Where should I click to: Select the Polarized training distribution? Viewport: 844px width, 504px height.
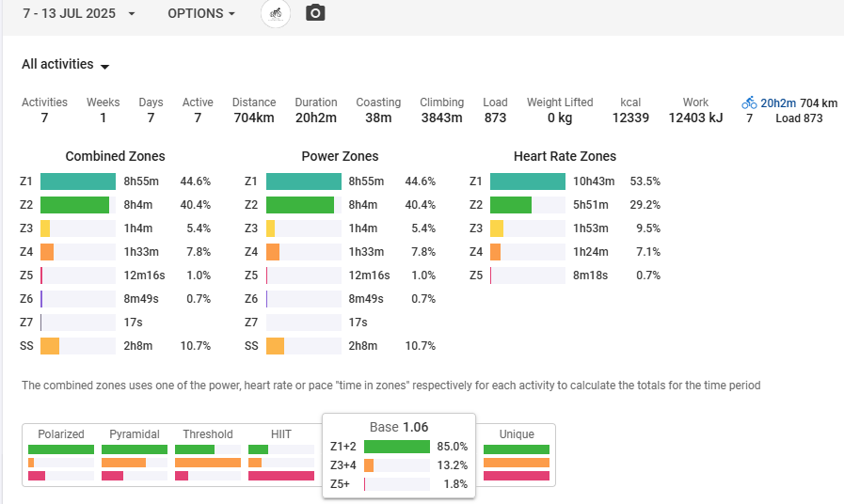pyautogui.click(x=61, y=454)
